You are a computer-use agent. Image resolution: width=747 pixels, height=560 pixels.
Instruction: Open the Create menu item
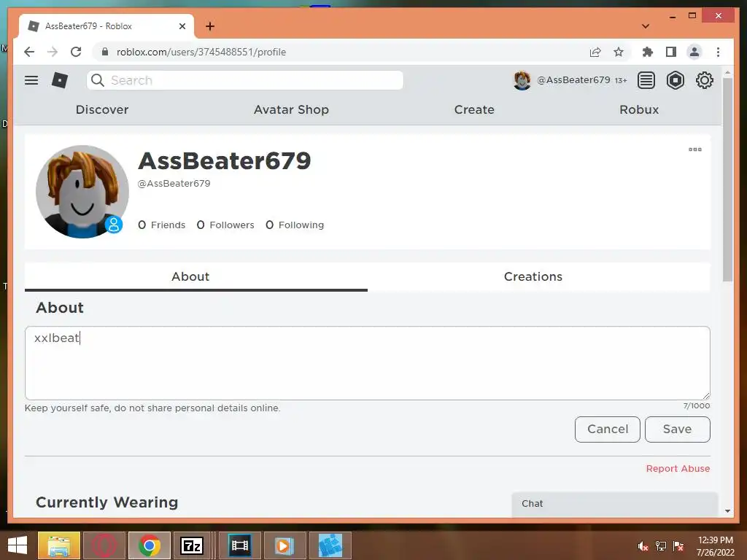coord(474,109)
